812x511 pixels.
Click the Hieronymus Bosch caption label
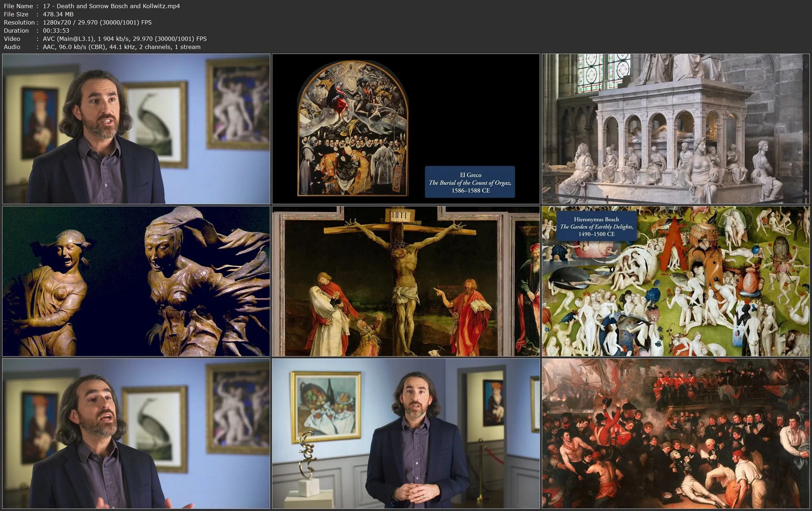click(x=596, y=227)
